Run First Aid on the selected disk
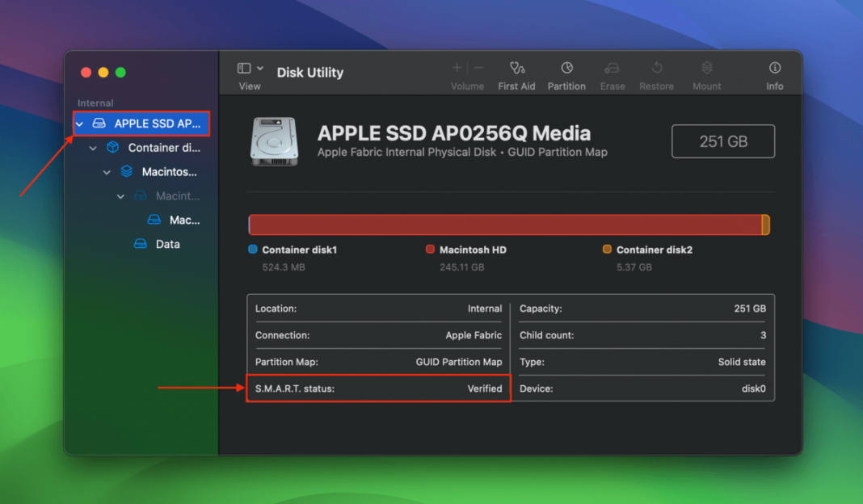863x504 pixels. pos(516,73)
